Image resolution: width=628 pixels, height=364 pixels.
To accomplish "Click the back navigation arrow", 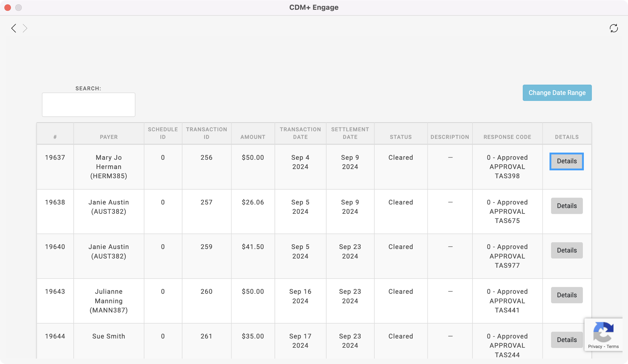I will 13,28.
